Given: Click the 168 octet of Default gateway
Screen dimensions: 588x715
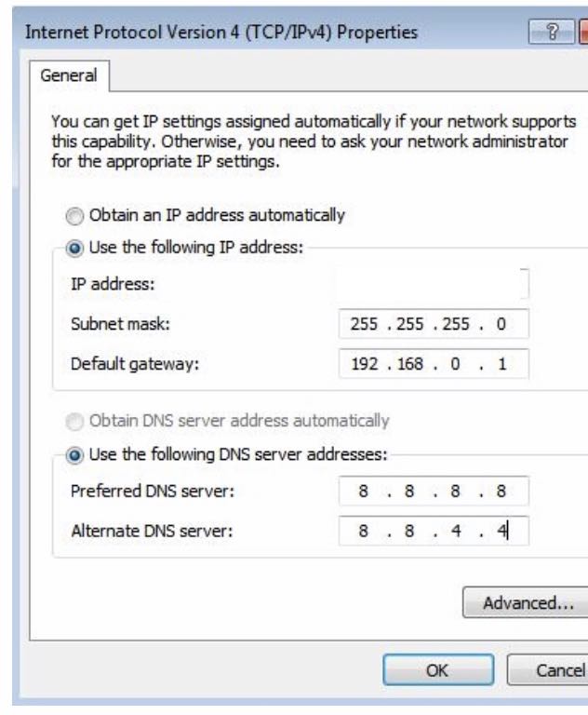Looking at the screenshot, I should coord(411,364).
